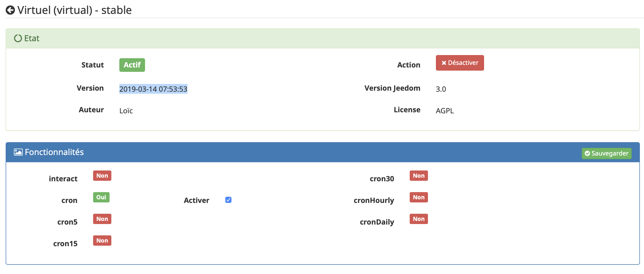This screenshot has width=644, height=274.
Task: Click the Statut label
Action: point(93,65)
